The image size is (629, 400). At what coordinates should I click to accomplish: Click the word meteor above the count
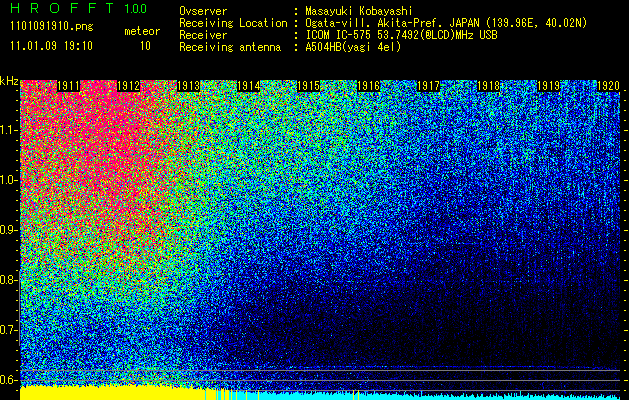142,31
